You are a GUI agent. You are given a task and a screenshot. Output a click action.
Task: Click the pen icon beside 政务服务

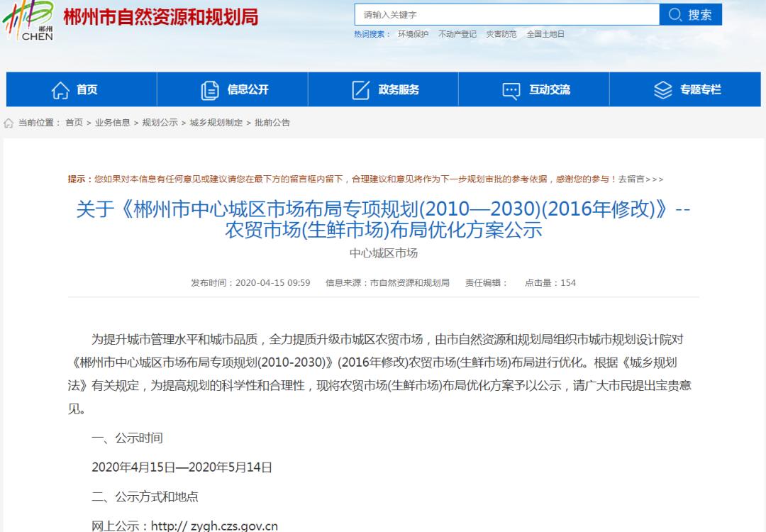[x=361, y=89]
